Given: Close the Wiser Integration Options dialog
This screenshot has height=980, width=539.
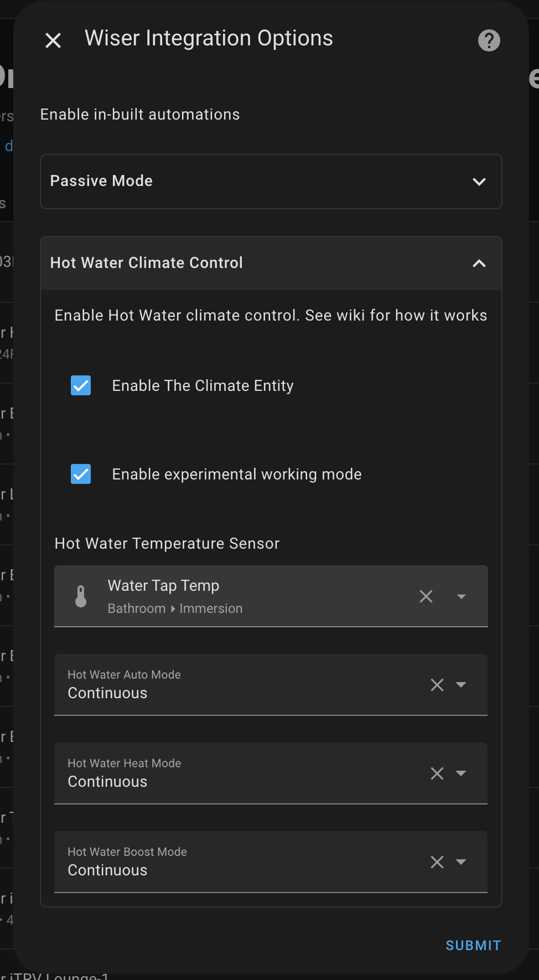Looking at the screenshot, I should click(x=53, y=40).
